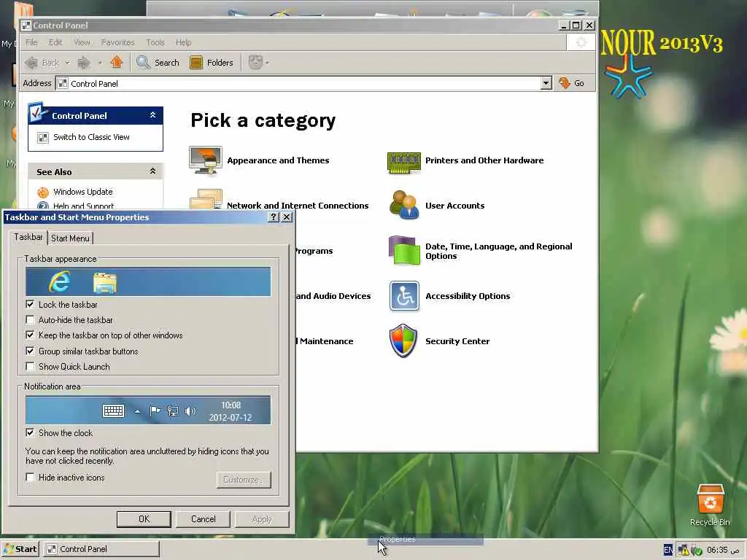The height and width of the screenshot is (560, 747).
Task: Open the Recycle Bin desktop icon
Action: (711, 499)
